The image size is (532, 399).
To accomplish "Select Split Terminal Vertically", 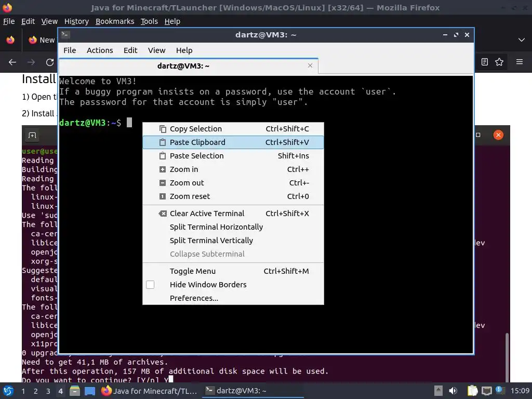I will pyautogui.click(x=233, y=241).
